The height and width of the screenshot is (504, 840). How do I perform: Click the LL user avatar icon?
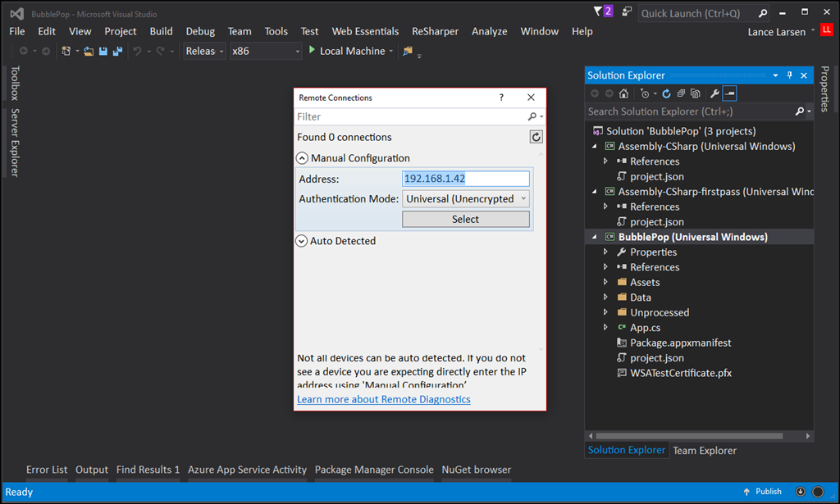click(x=827, y=30)
